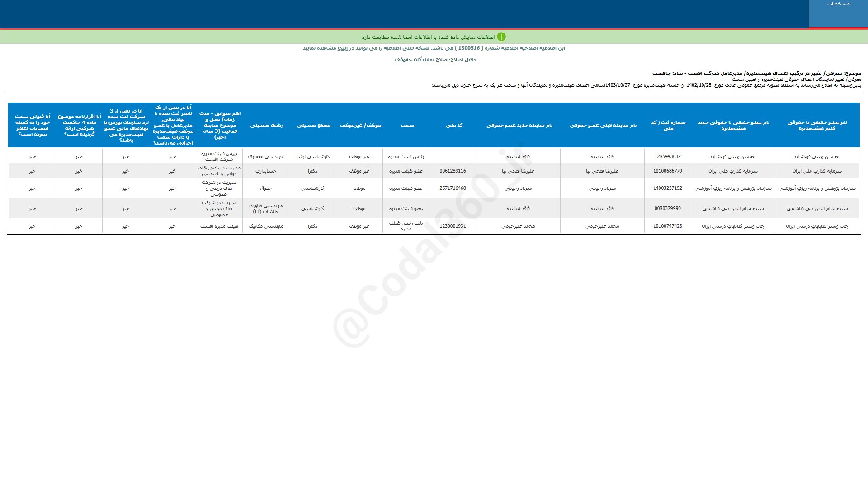Viewport: 868px width, 488px height.
Task: Click the سمت column header
Action: [x=407, y=125]
